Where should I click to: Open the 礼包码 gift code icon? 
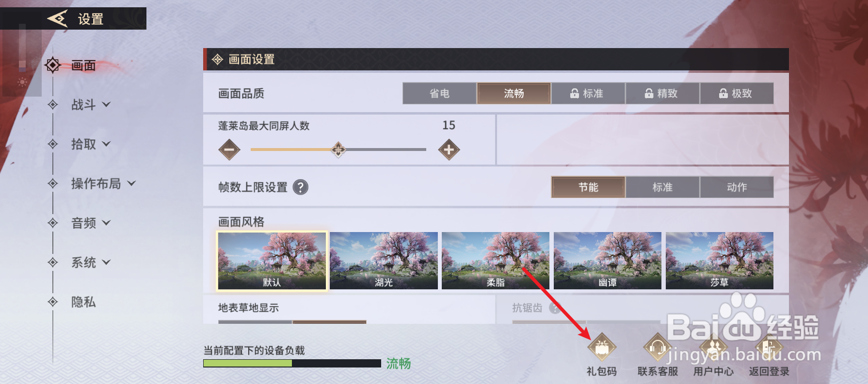[602, 347]
